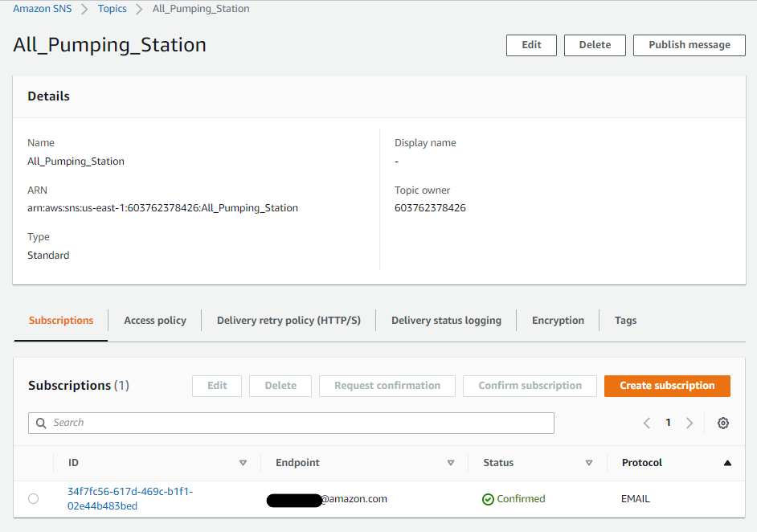The image size is (757, 532).
Task: Click the Standard type value
Action: (48, 255)
